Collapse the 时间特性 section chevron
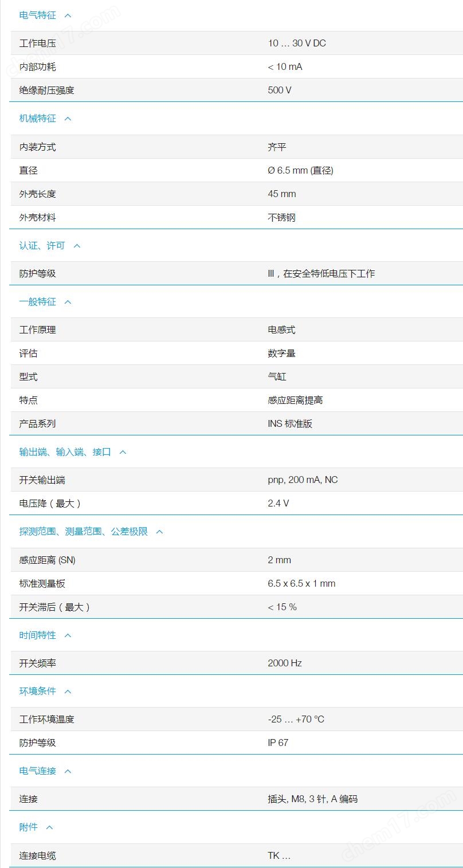The height and width of the screenshot is (868, 463). 68,635
